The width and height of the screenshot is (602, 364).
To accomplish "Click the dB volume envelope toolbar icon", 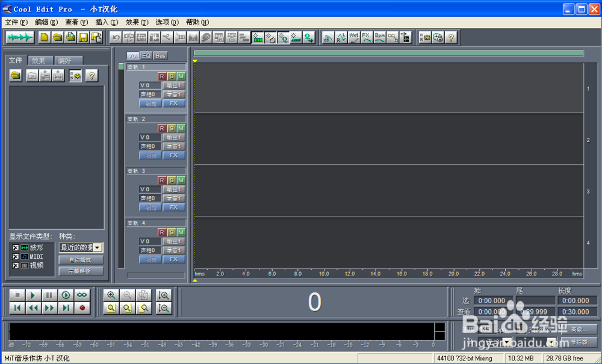I will click(x=328, y=37).
